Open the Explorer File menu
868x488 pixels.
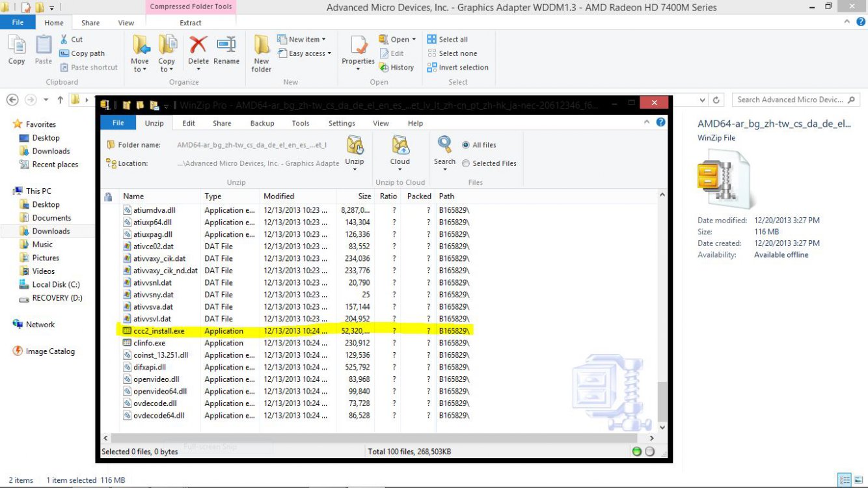18,22
